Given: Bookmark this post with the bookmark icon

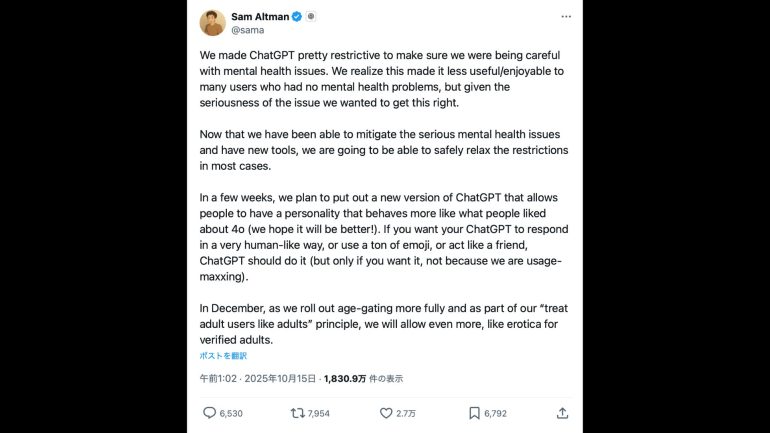Looking at the screenshot, I should pos(474,413).
